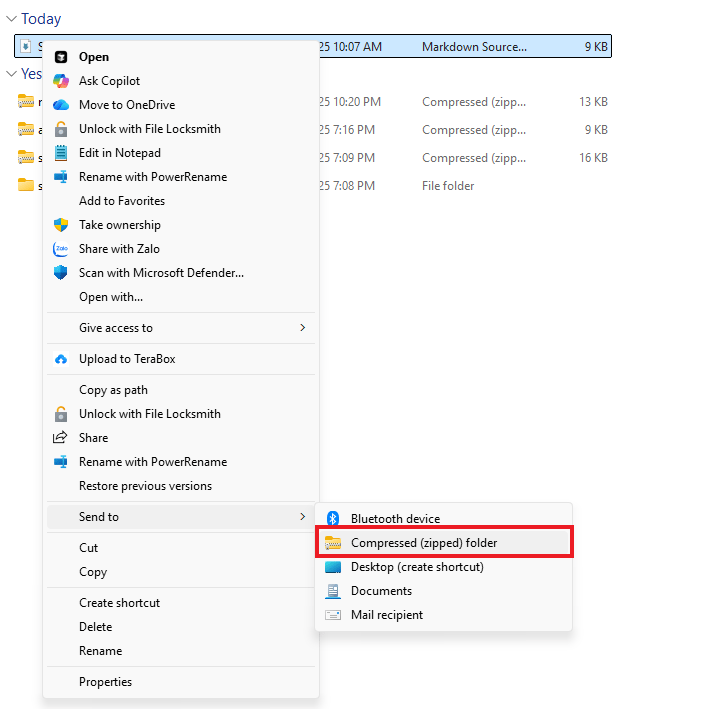Click the Notepad icon next to Edit in Notepad

click(x=61, y=153)
